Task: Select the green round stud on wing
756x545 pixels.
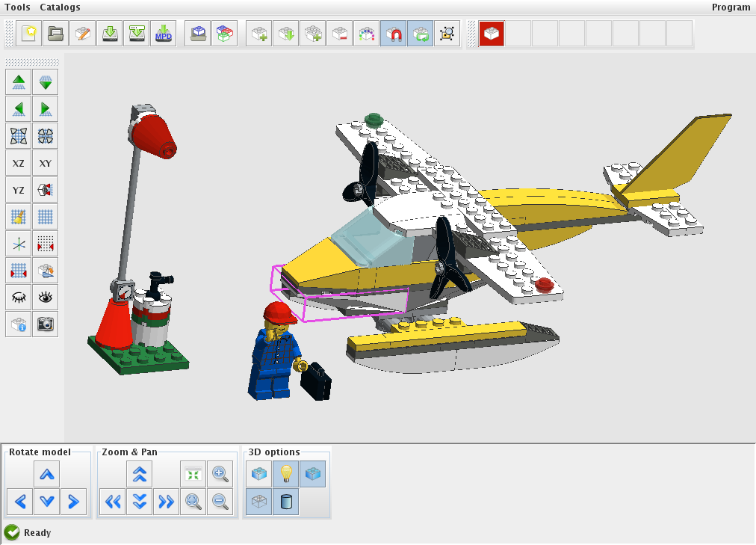Action: click(x=374, y=119)
